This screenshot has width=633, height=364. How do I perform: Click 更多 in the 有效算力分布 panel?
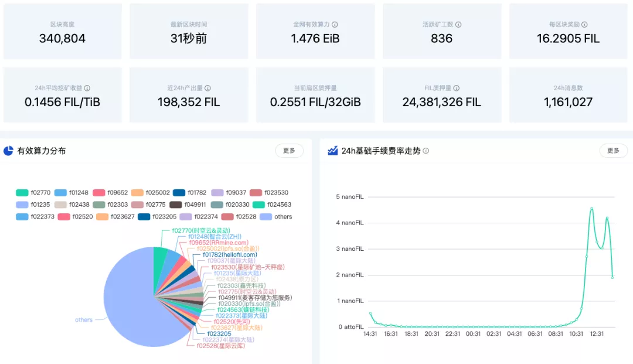[289, 151]
